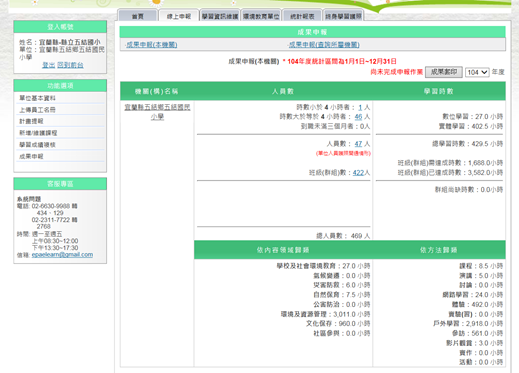Click the 群組尚缺時數 0.0小時 text

469,190
